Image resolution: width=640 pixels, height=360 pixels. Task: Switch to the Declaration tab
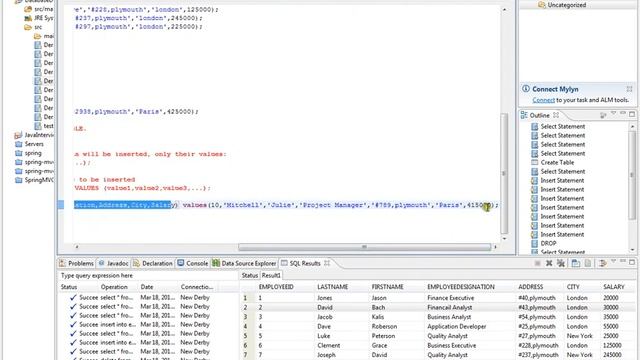pyautogui.click(x=152, y=263)
